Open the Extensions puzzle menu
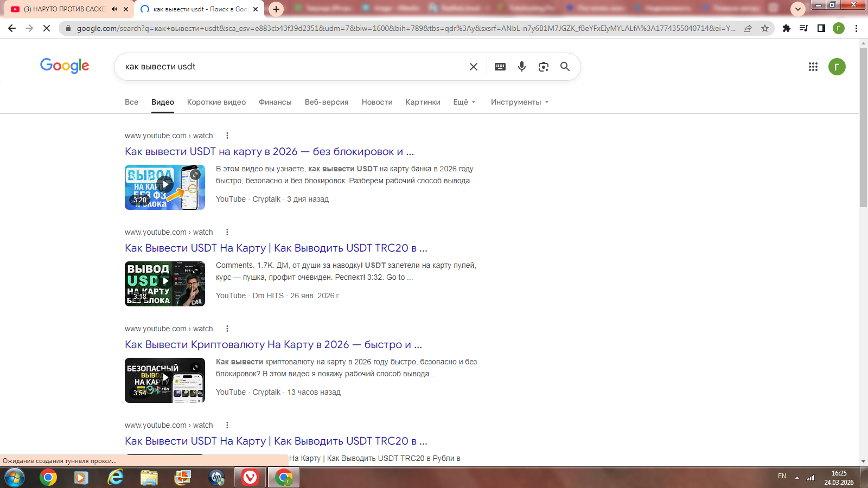868x488 pixels. pos(787,28)
